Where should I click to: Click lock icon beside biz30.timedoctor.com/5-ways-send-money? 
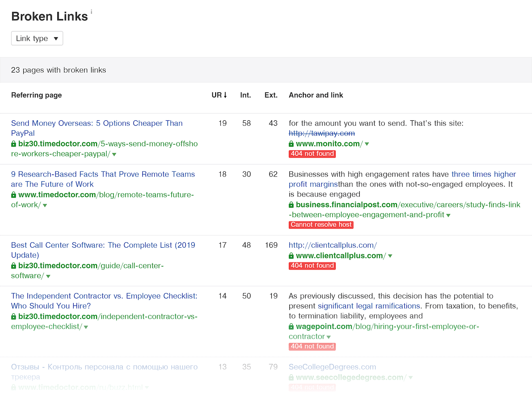(14, 144)
